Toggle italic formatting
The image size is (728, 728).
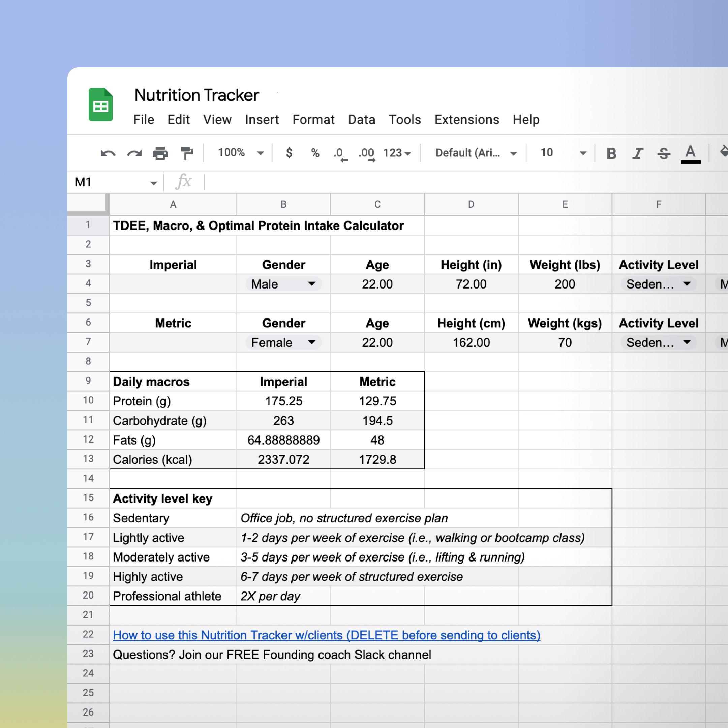(638, 153)
